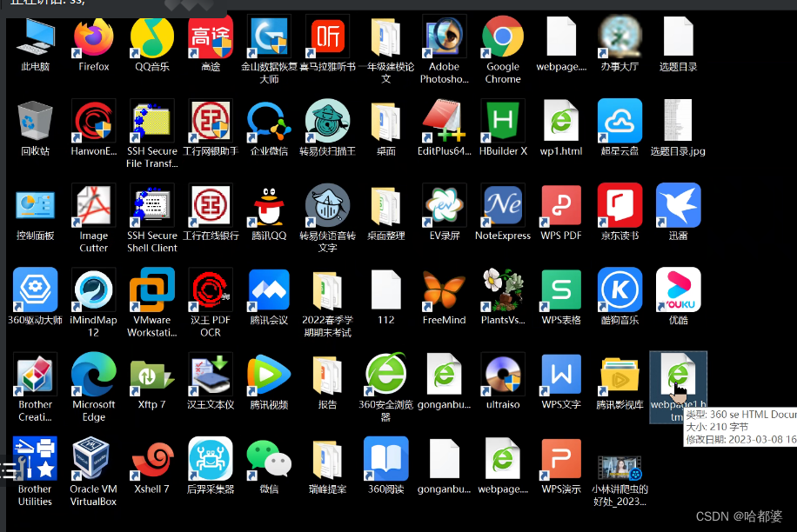This screenshot has height=532, width=797.
Task: Click the 企业微信 desktop icon
Action: [269, 121]
